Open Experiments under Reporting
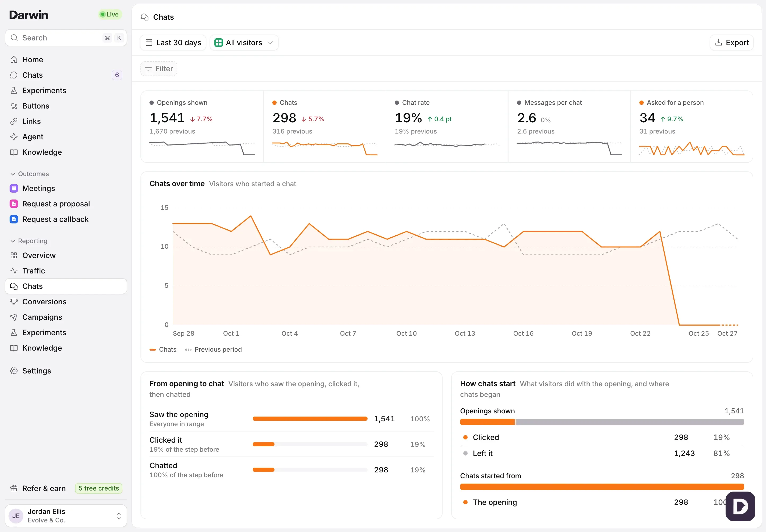 click(x=66, y=333)
